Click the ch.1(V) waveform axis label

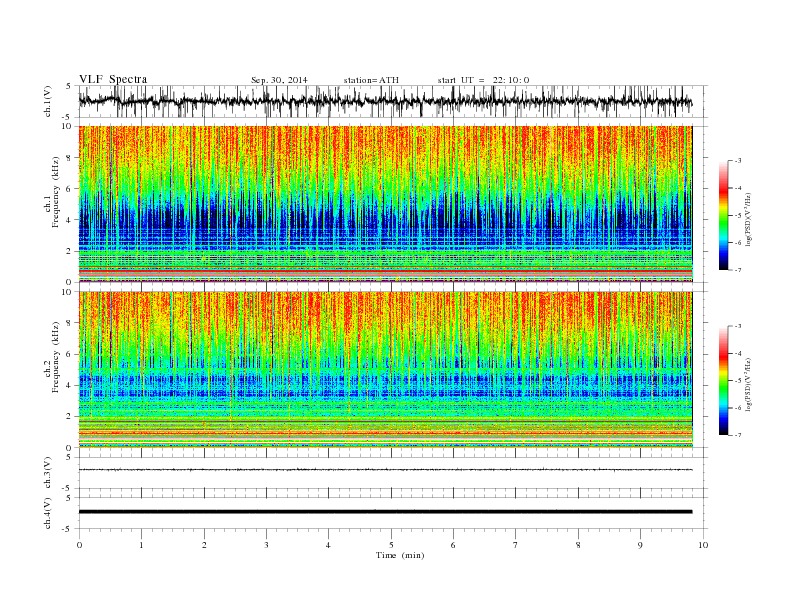click(48, 101)
